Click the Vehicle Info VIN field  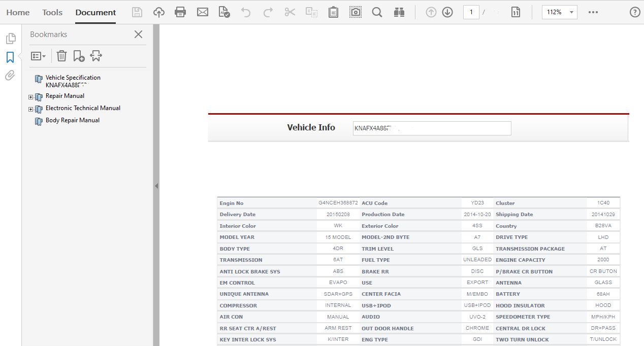tap(432, 128)
